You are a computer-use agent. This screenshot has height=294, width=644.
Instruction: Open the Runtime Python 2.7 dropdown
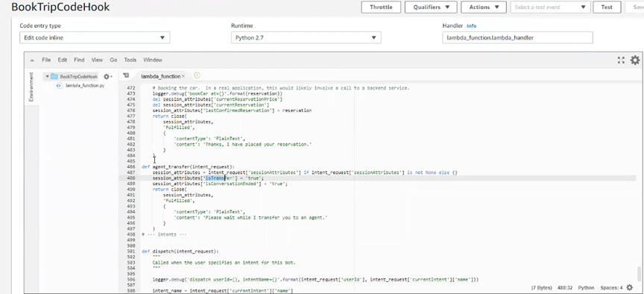(306, 38)
